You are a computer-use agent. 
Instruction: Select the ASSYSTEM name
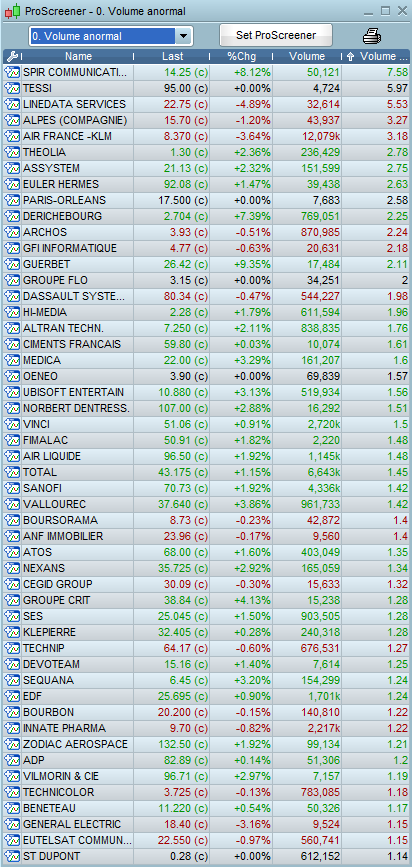(51, 168)
